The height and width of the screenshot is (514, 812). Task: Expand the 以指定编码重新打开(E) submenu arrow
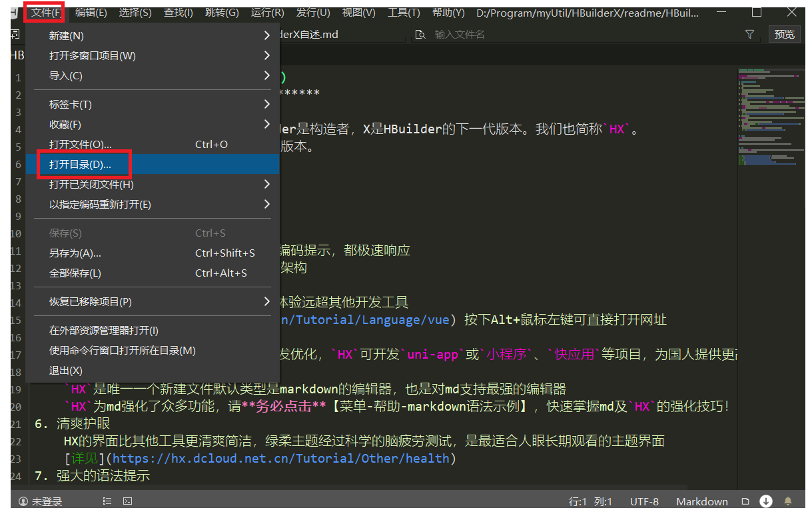(x=266, y=204)
